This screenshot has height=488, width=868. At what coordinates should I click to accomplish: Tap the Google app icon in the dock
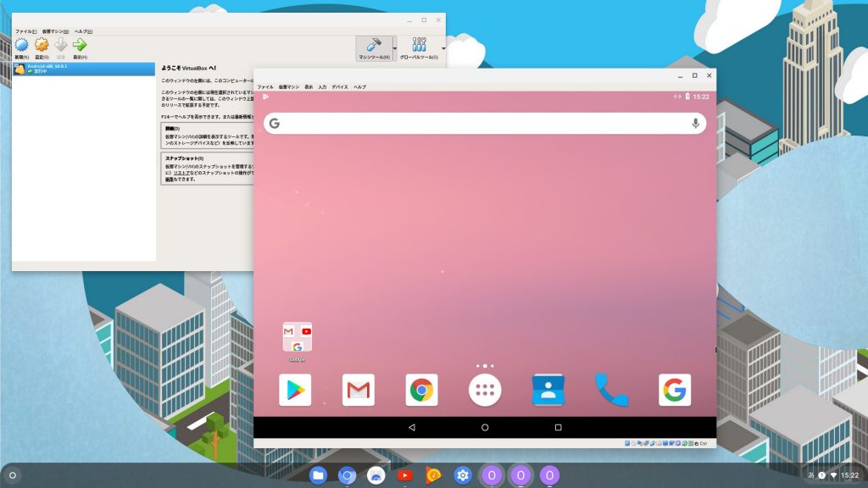click(675, 390)
